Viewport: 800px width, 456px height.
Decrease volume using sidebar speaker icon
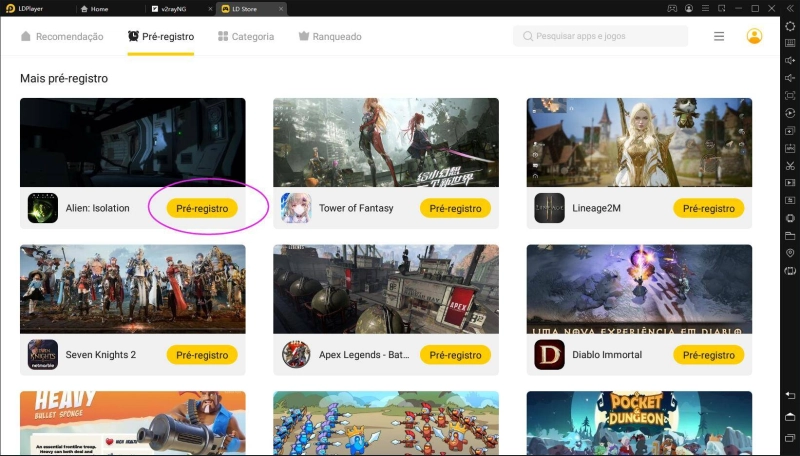(x=790, y=78)
